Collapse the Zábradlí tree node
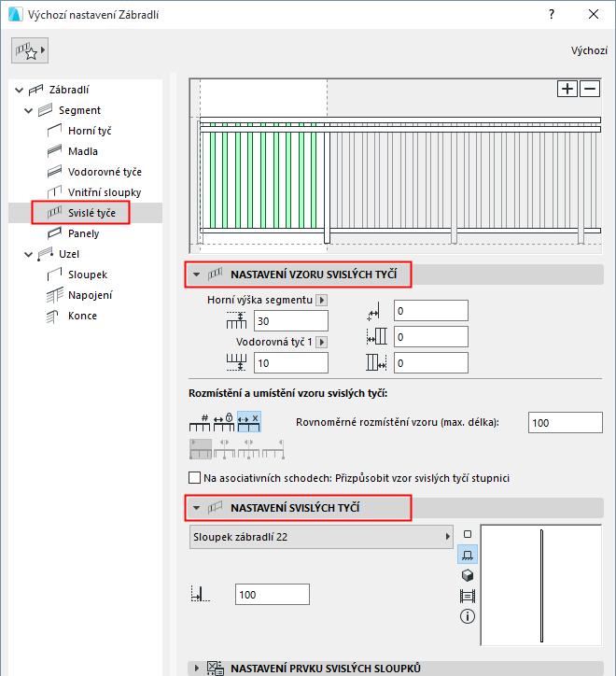The height and width of the screenshot is (676, 616). click(x=19, y=91)
